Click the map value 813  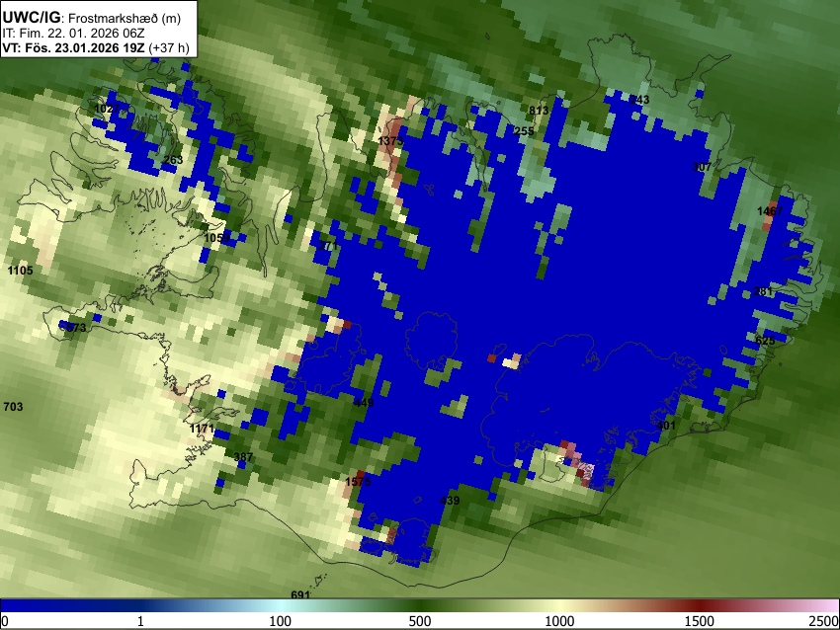[x=539, y=111]
